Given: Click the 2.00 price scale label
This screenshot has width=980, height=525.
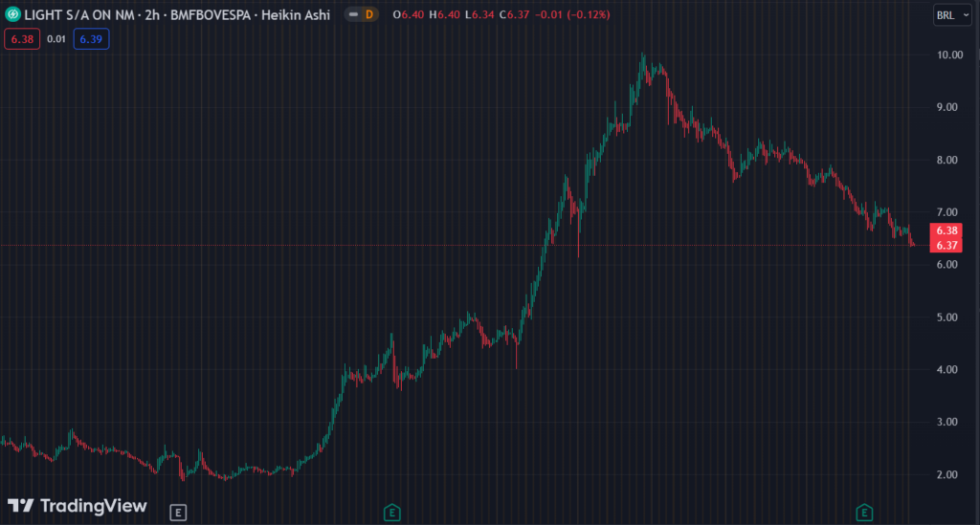Looking at the screenshot, I should (947, 474).
